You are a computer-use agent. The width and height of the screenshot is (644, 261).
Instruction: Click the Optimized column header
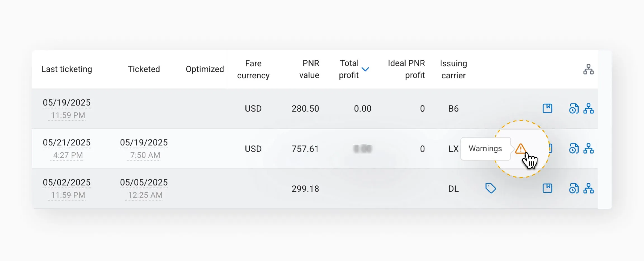(x=205, y=69)
